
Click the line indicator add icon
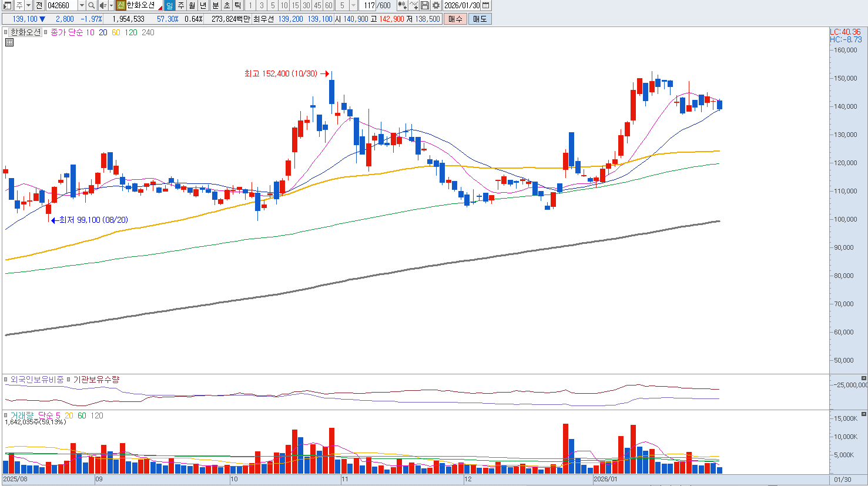(x=414, y=5)
